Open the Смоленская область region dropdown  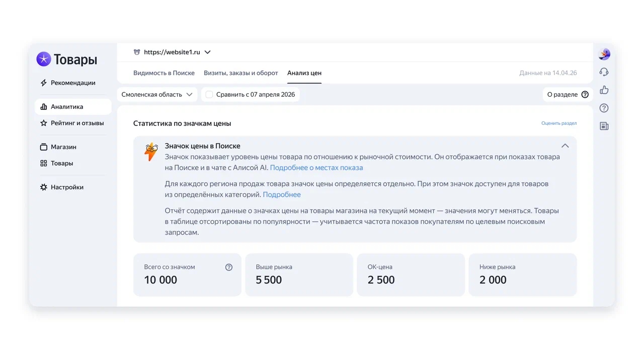pyautogui.click(x=157, y=95)
